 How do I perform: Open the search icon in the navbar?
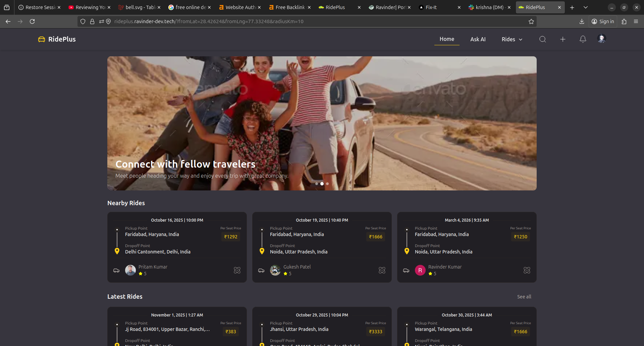click(542, 39)
